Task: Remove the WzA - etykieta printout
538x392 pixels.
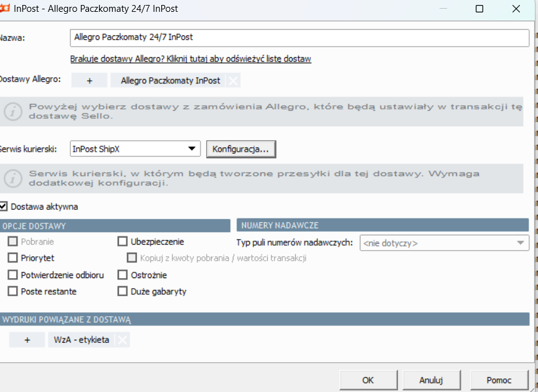Action: point(123,340)
